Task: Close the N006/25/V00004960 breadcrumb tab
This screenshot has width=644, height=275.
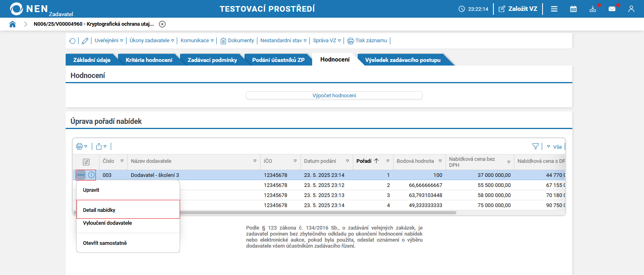Action: [162, 24]
